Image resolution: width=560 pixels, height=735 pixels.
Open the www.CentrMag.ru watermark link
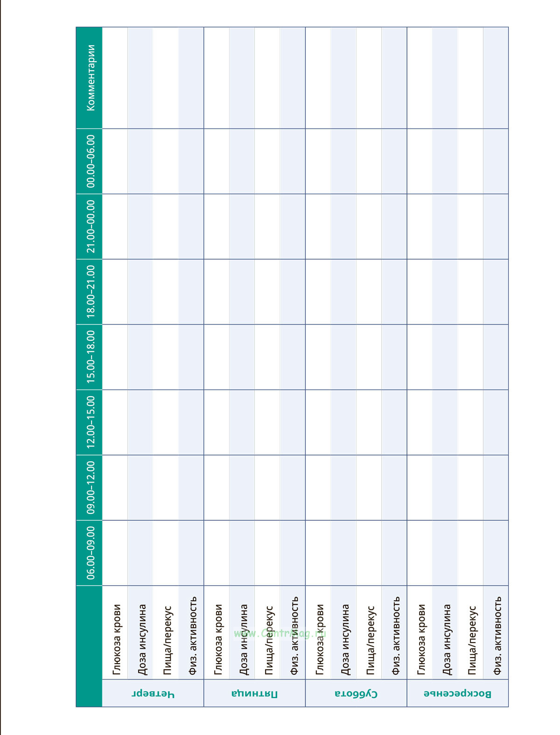pos(280,633)
